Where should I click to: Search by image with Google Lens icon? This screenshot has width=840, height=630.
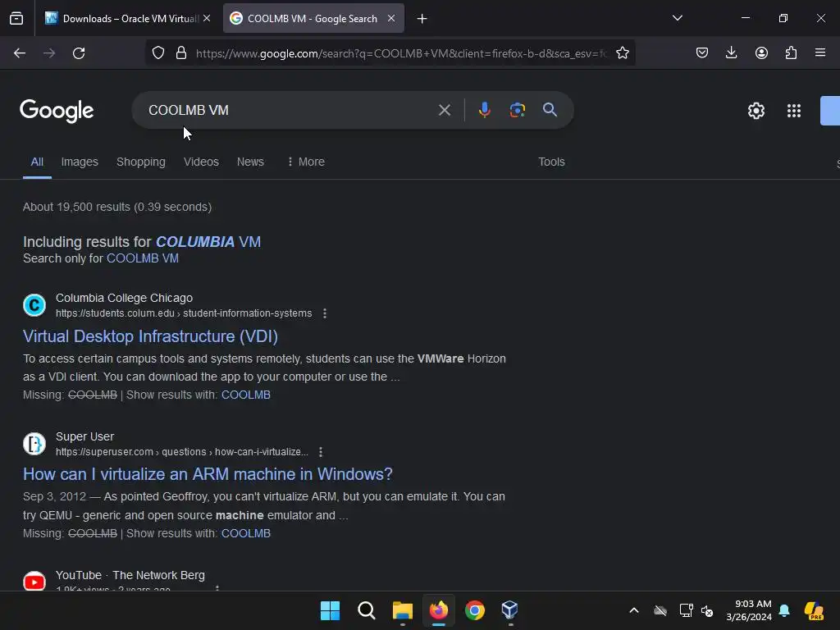tap(517, 110)
